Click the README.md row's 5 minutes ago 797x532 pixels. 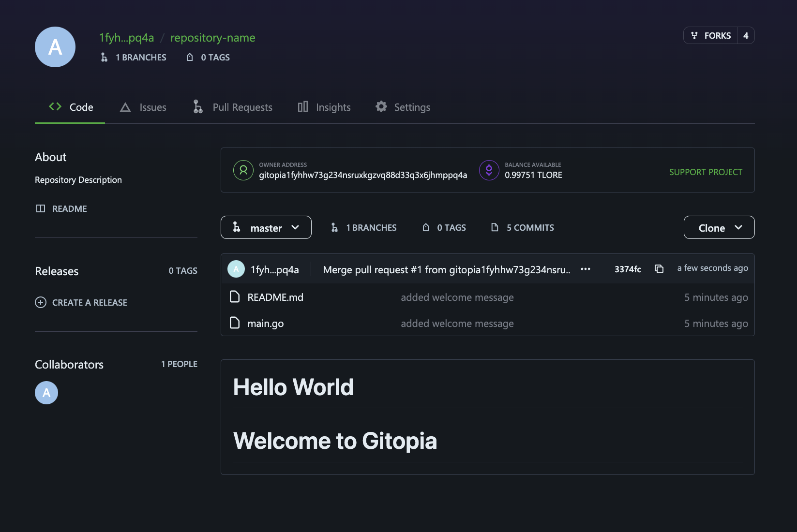pos(716,297)
